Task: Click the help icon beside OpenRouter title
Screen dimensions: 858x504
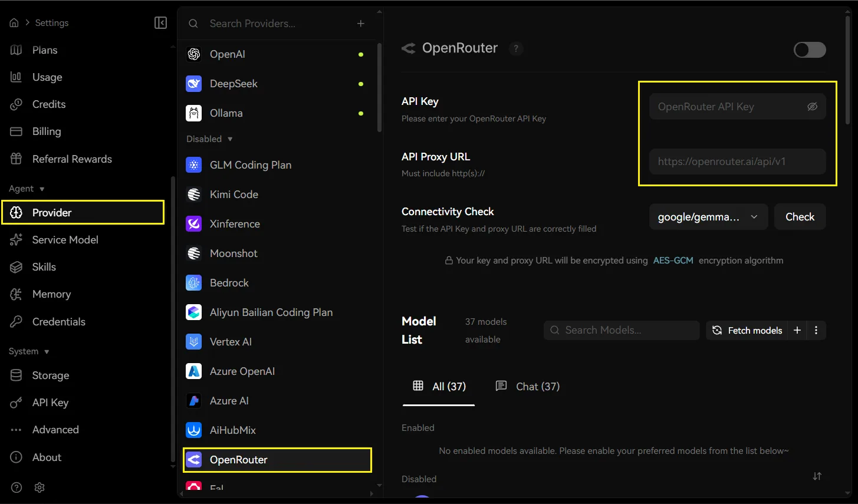Action: 516,48
